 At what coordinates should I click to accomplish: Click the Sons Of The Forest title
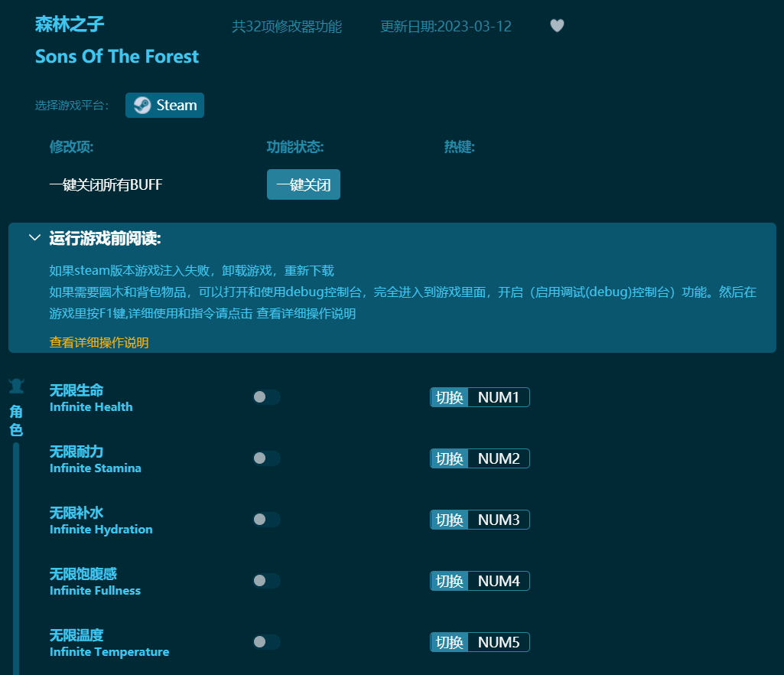117,57
